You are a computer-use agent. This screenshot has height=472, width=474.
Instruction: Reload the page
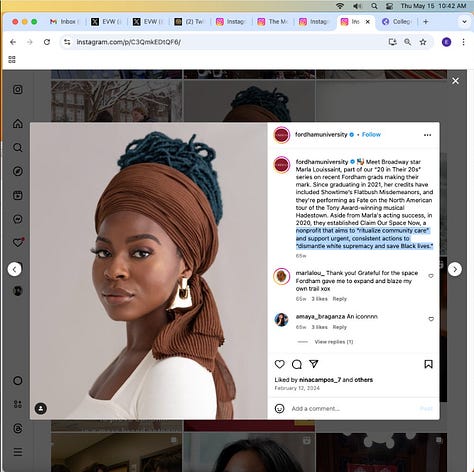click(47, 42)
